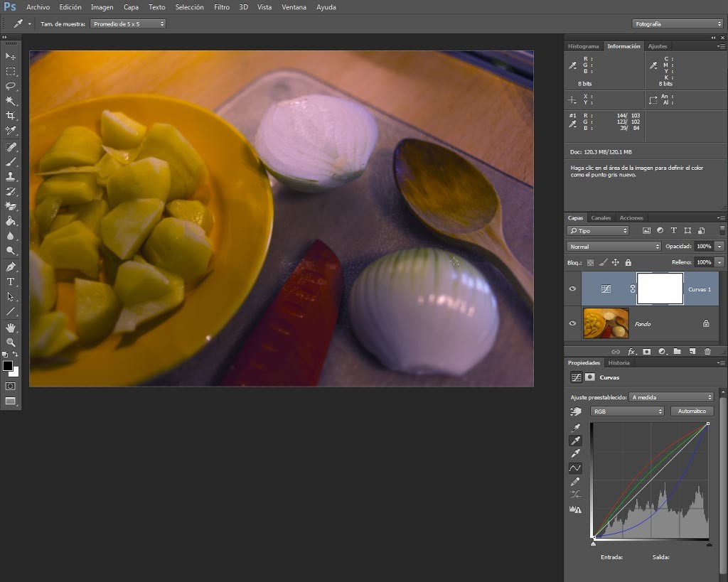Hide the Fondo layer

[x=572, y=323]
